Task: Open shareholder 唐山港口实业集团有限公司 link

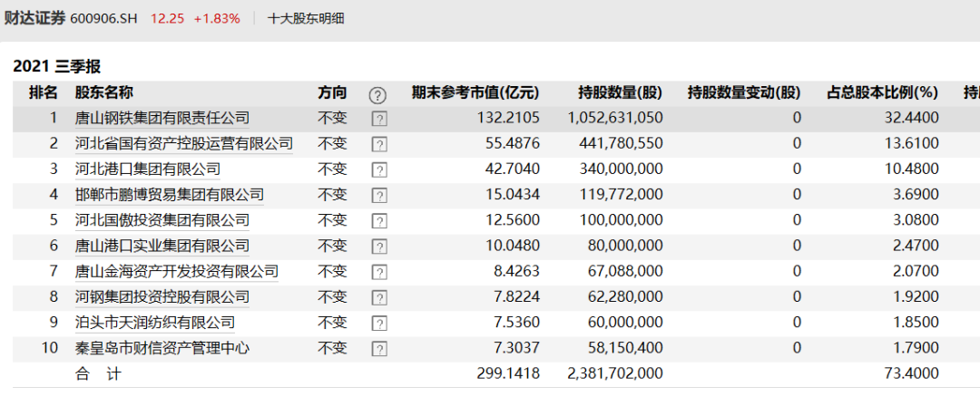Action: coord(162,246)
